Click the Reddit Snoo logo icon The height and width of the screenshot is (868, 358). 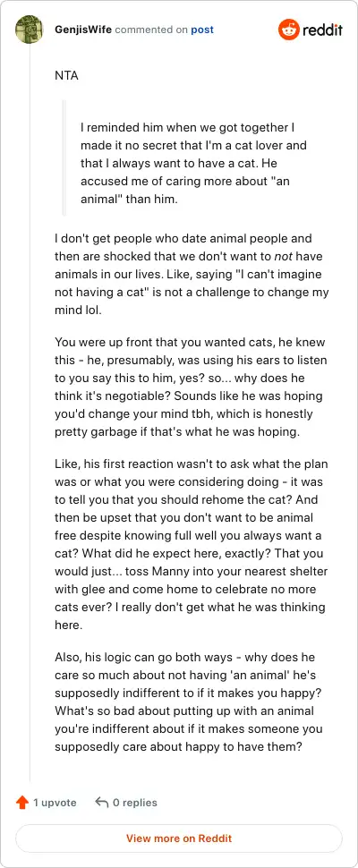(x=287, y=30)
